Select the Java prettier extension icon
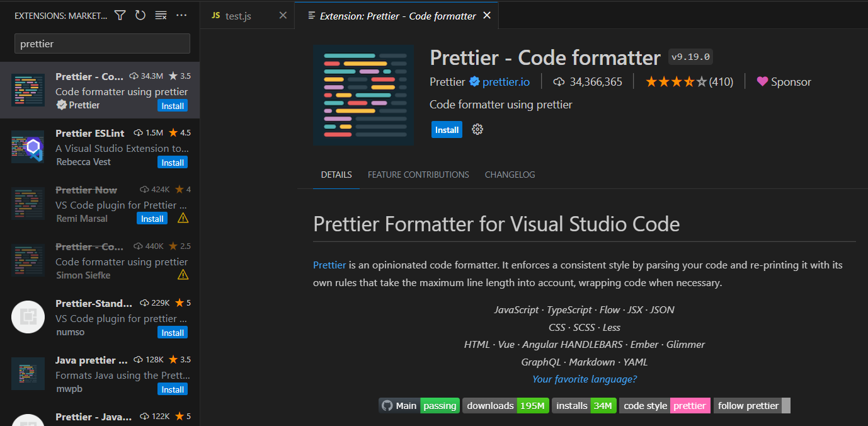 coord(28,374)
